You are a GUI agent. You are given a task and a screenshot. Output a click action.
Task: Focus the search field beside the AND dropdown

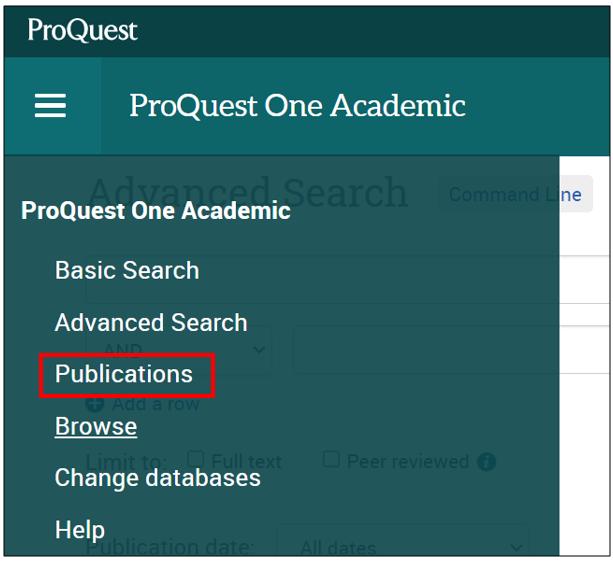[452, 349]
